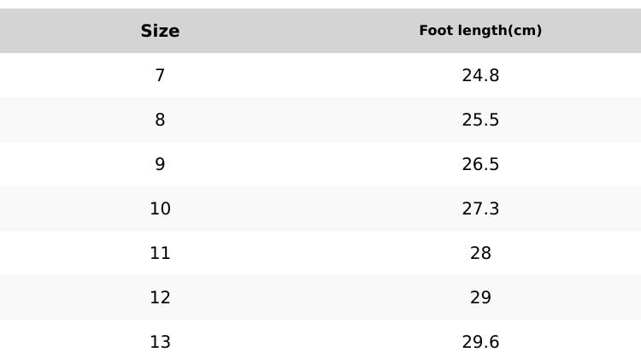
Task: Click the size 12 cell
Action: pos(160,297)
